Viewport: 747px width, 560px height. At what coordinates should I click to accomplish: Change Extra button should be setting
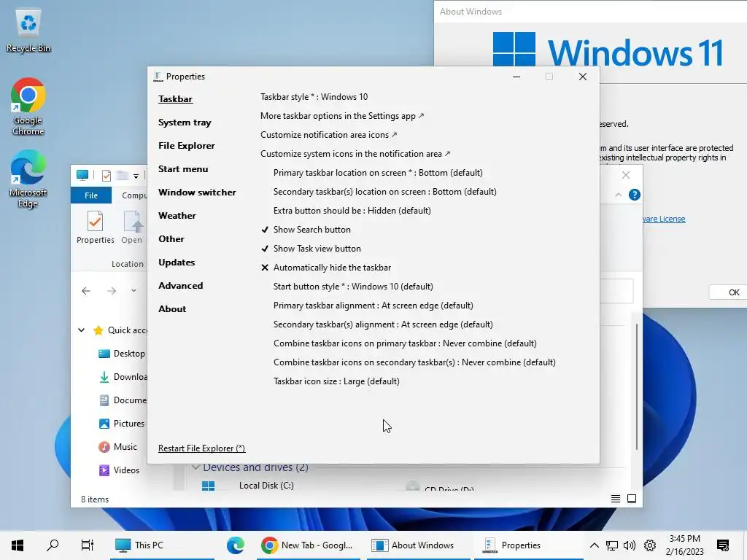coord(352,211)
